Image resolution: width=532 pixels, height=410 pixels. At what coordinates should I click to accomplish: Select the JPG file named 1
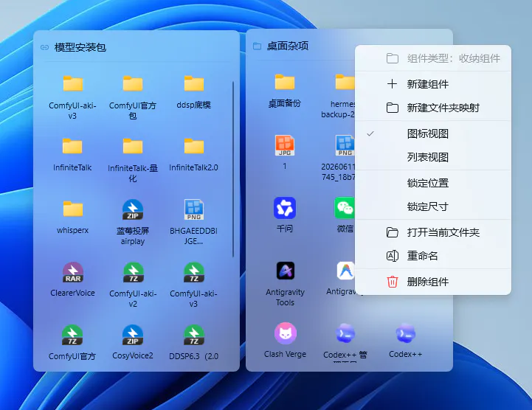coord(285,145)
